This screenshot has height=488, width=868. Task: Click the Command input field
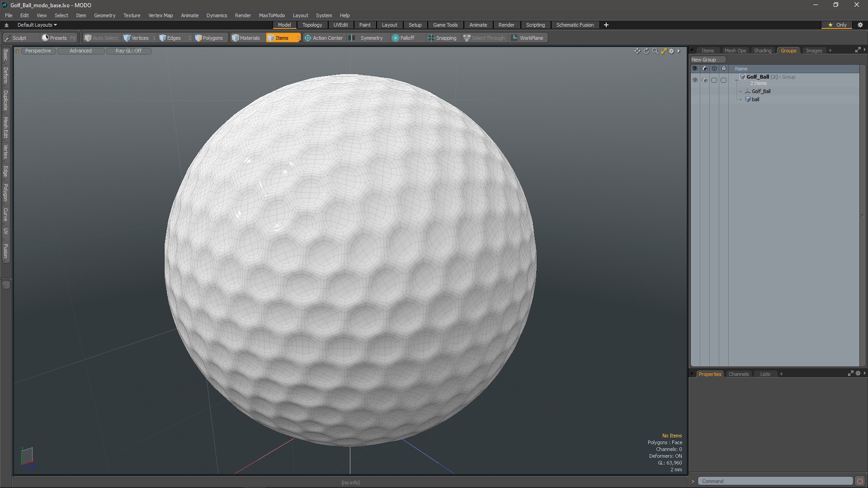(775, 481)
